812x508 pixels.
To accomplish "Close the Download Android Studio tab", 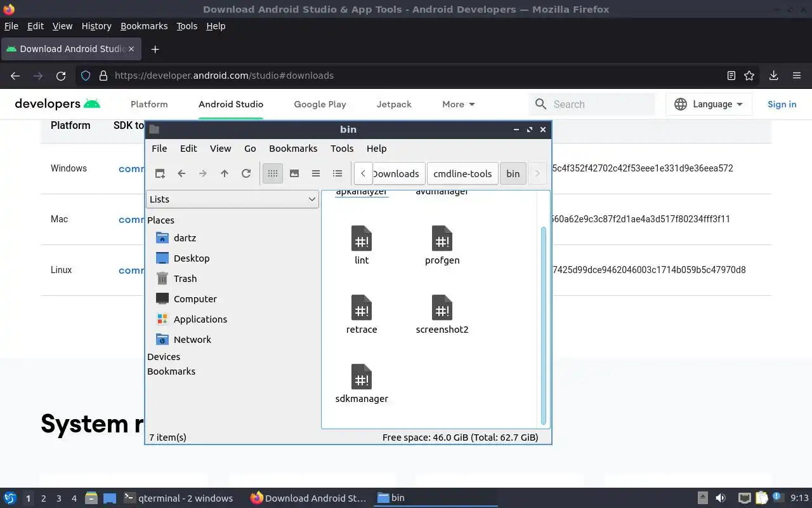I will [132, 49].
